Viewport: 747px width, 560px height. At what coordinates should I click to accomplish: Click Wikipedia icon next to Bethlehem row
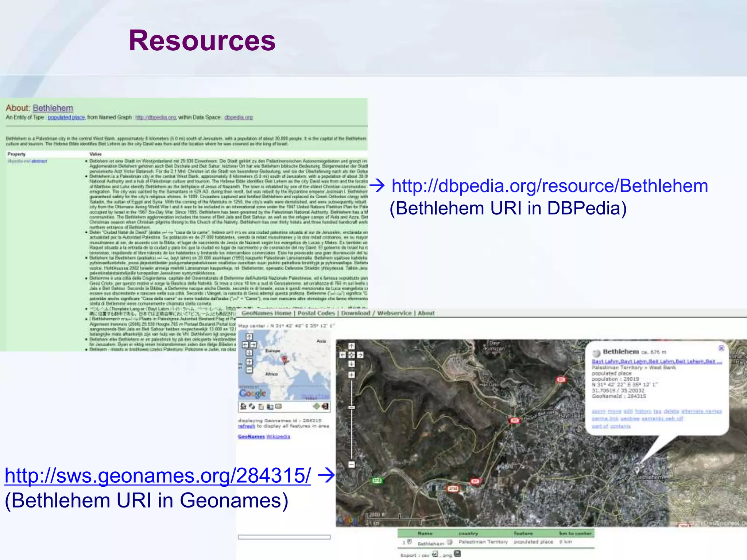450,542
